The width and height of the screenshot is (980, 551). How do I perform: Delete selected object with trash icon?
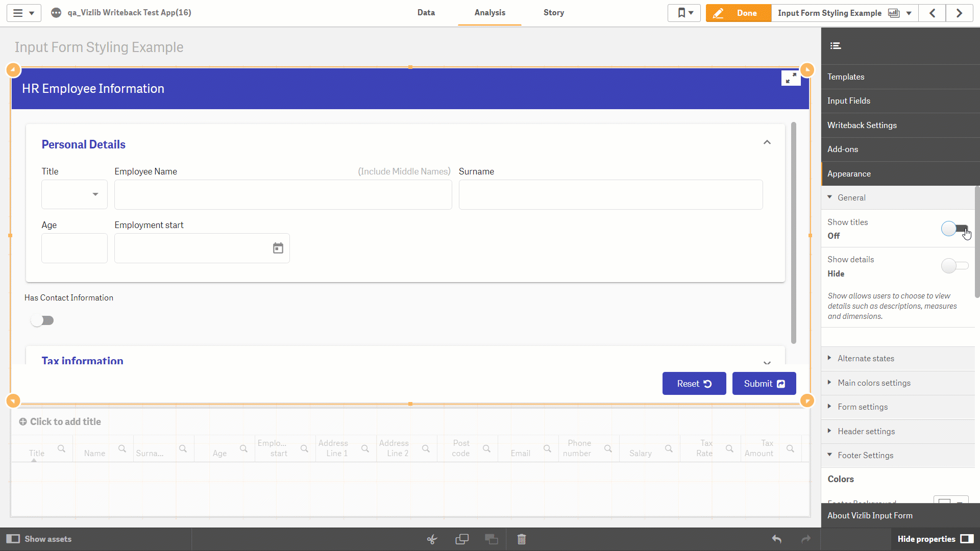point(521,539)
